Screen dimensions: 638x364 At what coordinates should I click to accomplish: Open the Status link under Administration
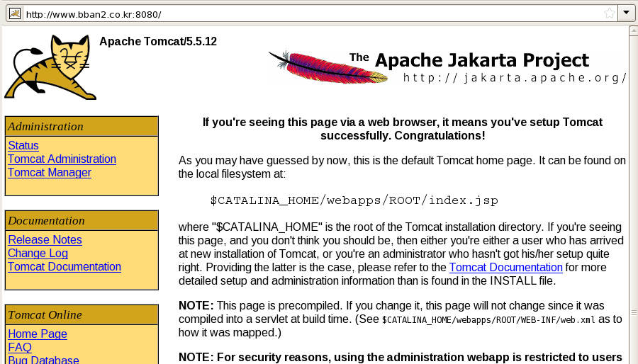[23, 145]
